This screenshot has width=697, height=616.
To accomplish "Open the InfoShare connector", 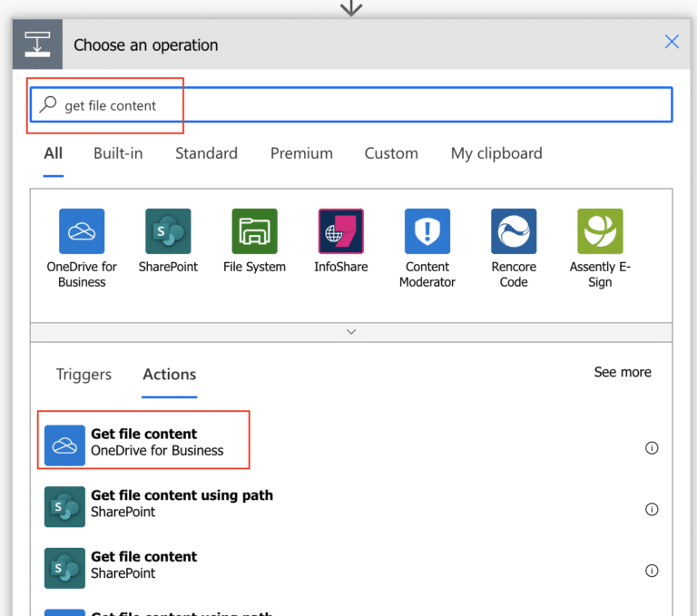I will pos(340,231).
